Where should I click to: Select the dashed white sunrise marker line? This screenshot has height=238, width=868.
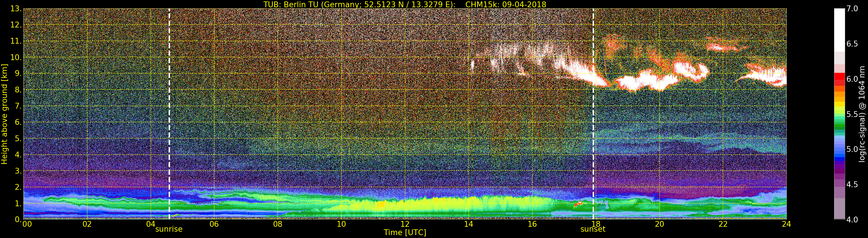coord(169,114)
